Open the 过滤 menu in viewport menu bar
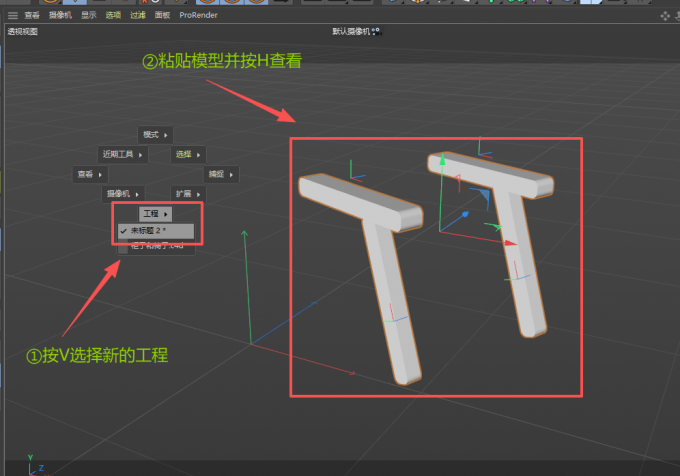Viewport: 680px width, 476px height. [137, 16]
